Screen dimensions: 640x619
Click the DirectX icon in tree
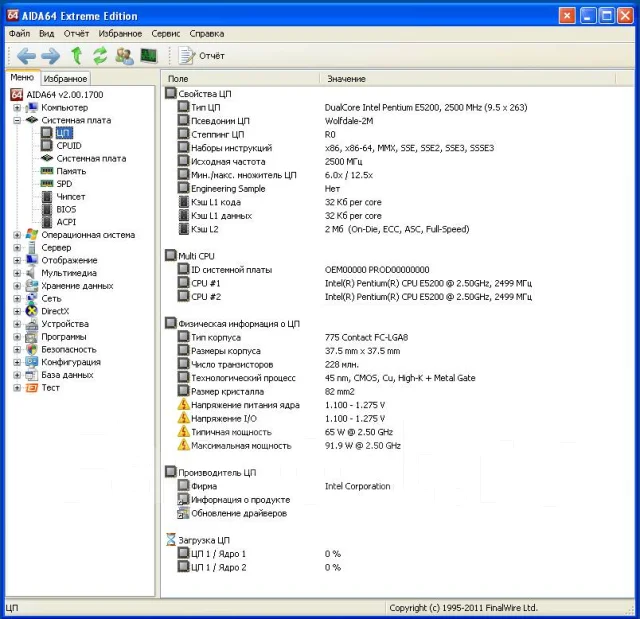pos(31,311)
